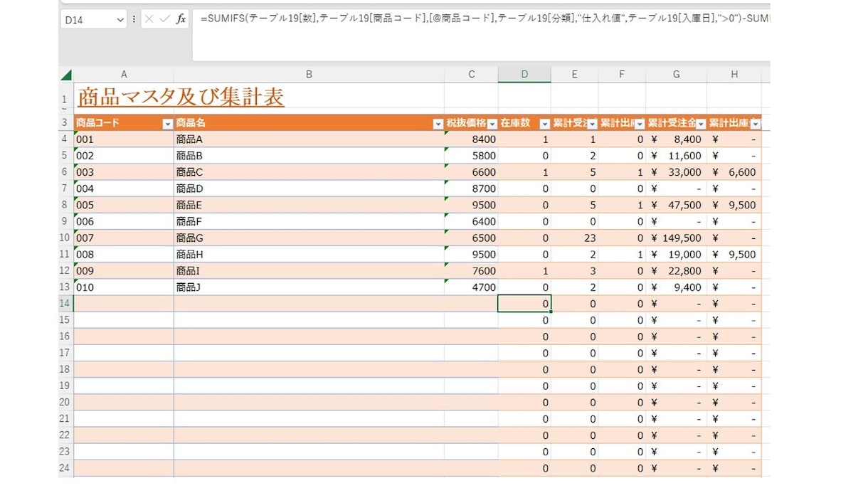This screenshot has width=868, height=488.
Task: Open the 累計受注金 column filter dropdown
Action: (x=701, y=124)
